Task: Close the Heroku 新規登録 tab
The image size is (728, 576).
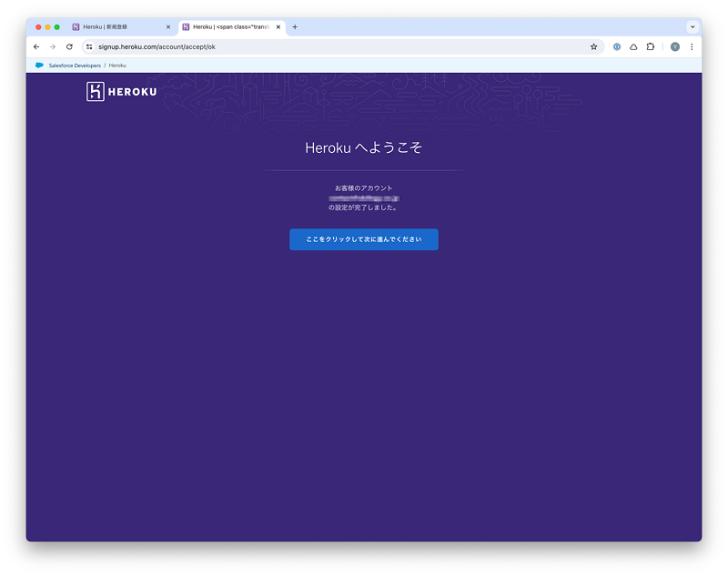Action: pos(168,27)
